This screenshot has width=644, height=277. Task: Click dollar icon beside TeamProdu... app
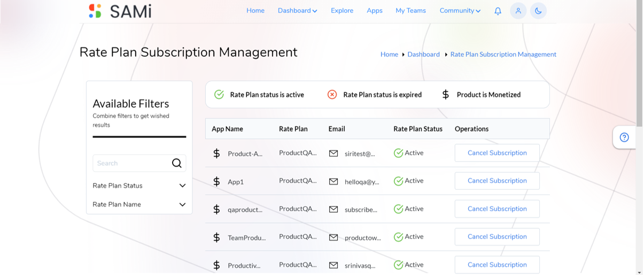(x=216, y=237)
